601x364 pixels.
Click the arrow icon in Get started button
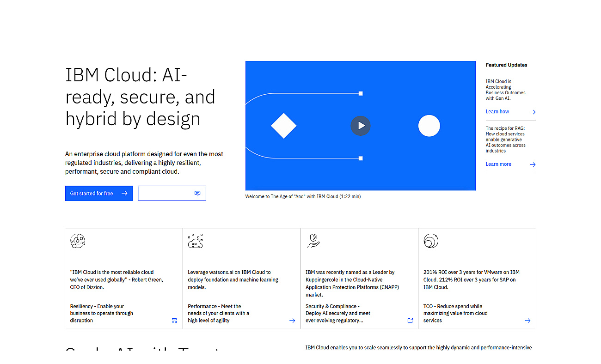pos(124,194)
